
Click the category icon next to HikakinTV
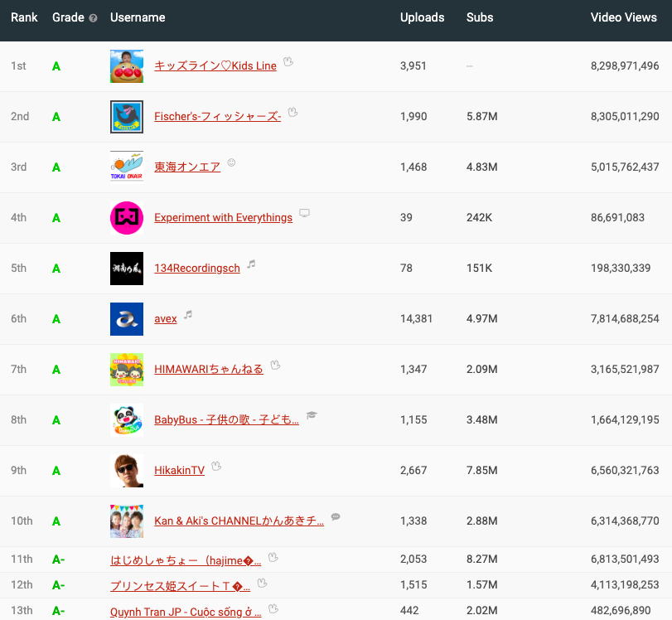pyautogui.click(x=216, y=467)
